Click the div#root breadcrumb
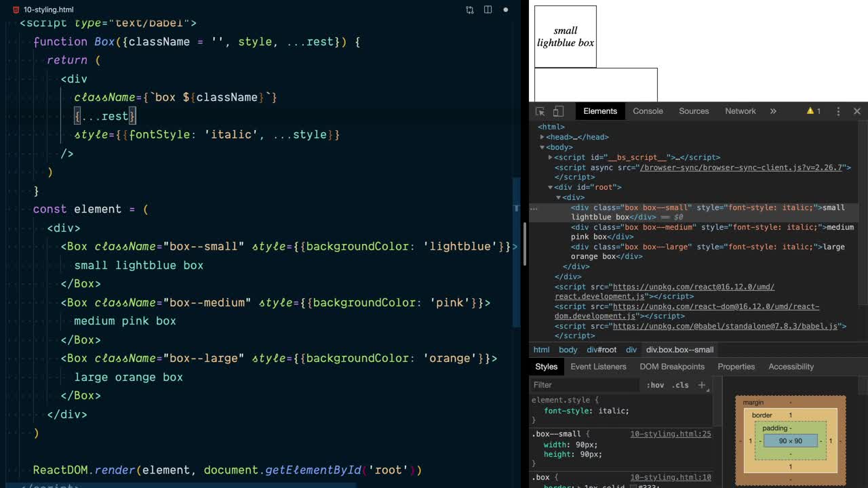868x488 pixels. pyautogui.click(x=601, y=350)
